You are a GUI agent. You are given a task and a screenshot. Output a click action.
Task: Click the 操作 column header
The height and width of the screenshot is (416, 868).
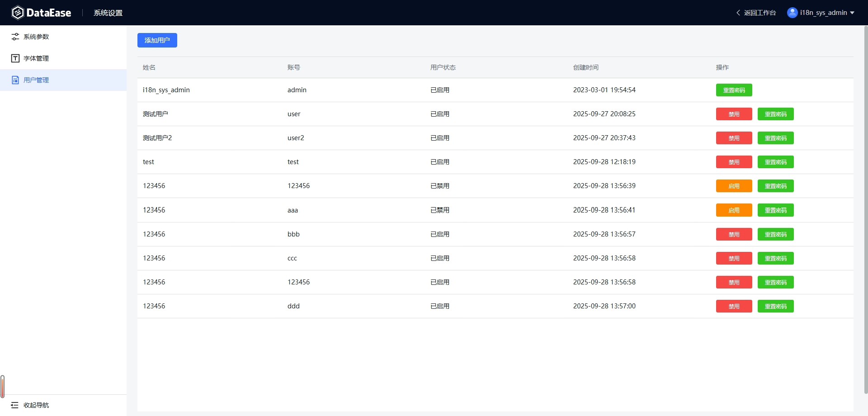point(722,67)
